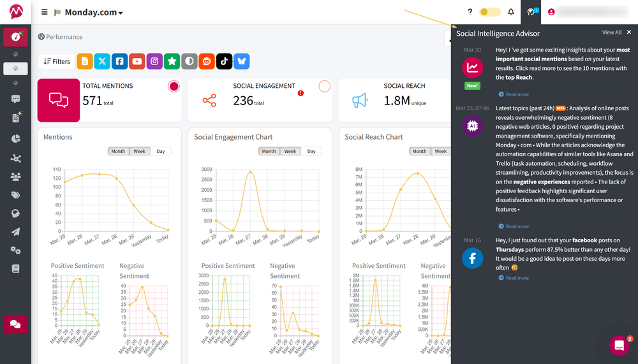The width and height of the screenshot is (638, 364).
Task: Filter mentions by TikTok source
Action: click(224, 61)
